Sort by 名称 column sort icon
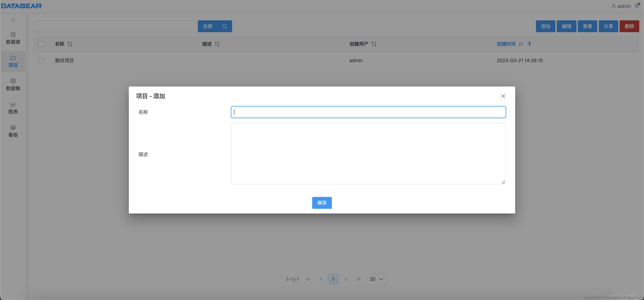The height and width of the screenshot is (300, 644). point(70,44)
